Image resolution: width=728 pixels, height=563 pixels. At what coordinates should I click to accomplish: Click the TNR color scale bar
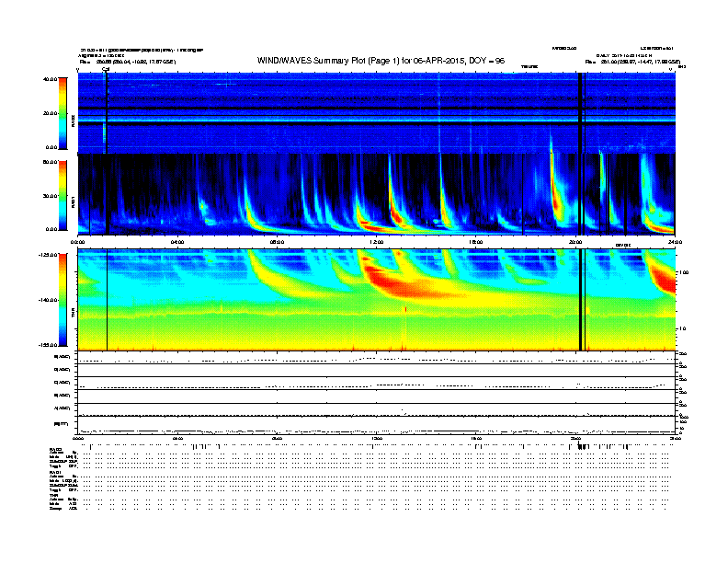pos(63,300)
